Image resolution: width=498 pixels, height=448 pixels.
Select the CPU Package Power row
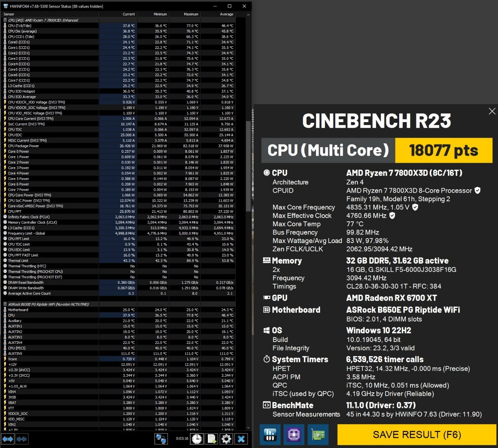[119, 146]
